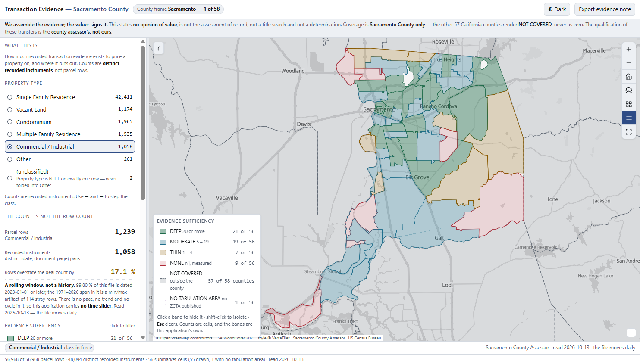Click the Export evidence note button
This screenshot has width=640, height=364.
pyautogui.click(x=605, y=9)
